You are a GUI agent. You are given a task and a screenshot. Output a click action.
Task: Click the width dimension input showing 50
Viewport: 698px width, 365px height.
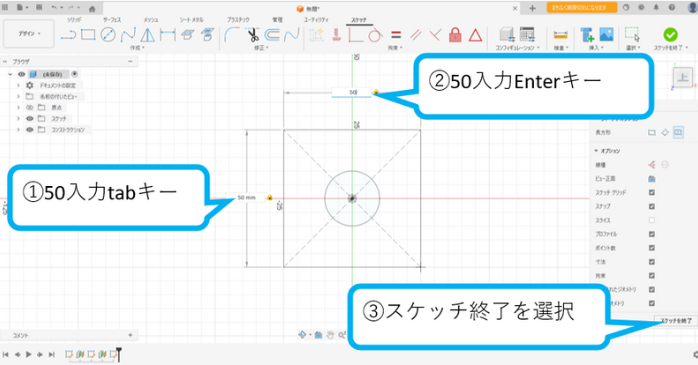click(352, 92)
